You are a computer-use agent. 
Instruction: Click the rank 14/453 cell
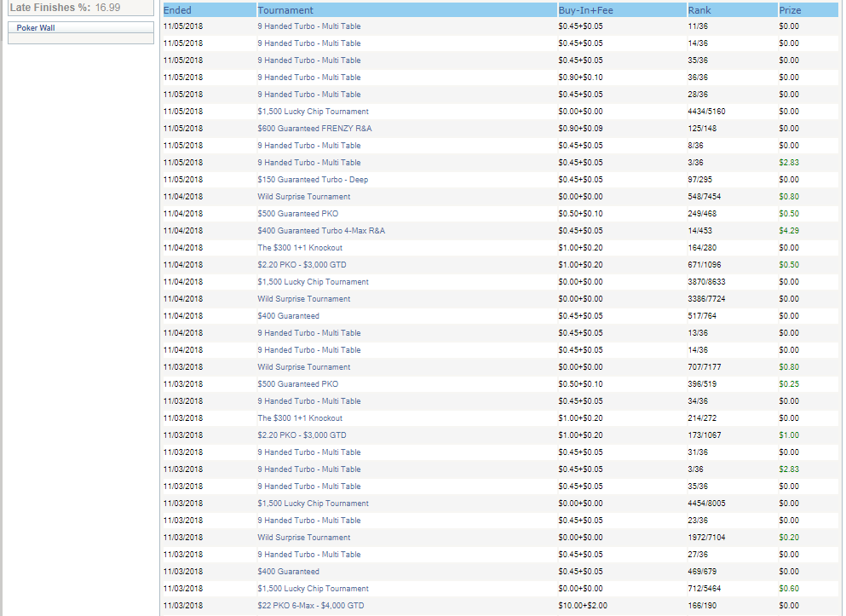(699, 231)
